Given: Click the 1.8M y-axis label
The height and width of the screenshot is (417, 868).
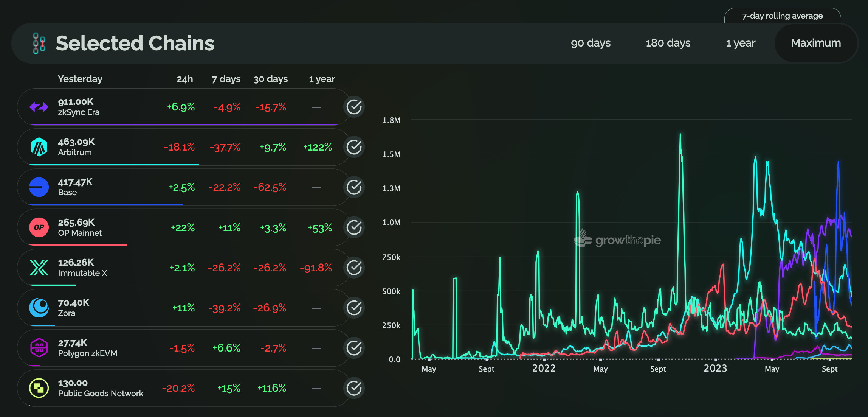Looking at the screenshot, I should (x=391, y=120).
